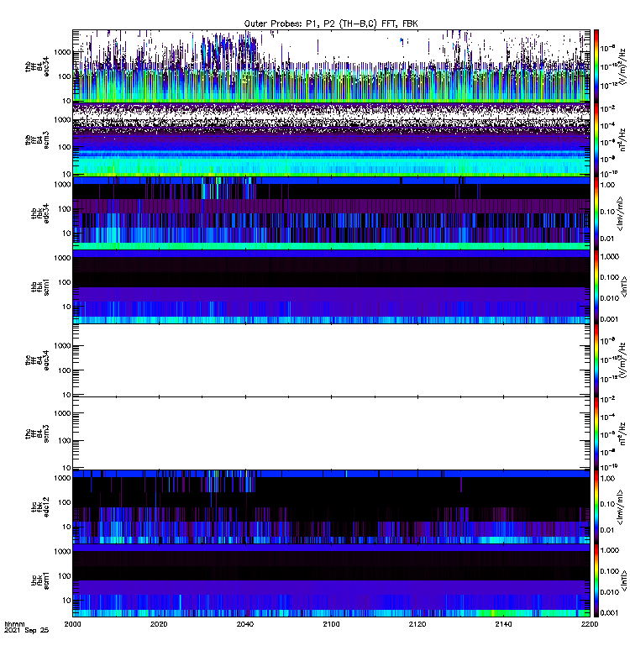Click the 2120 time axis label

417,624
